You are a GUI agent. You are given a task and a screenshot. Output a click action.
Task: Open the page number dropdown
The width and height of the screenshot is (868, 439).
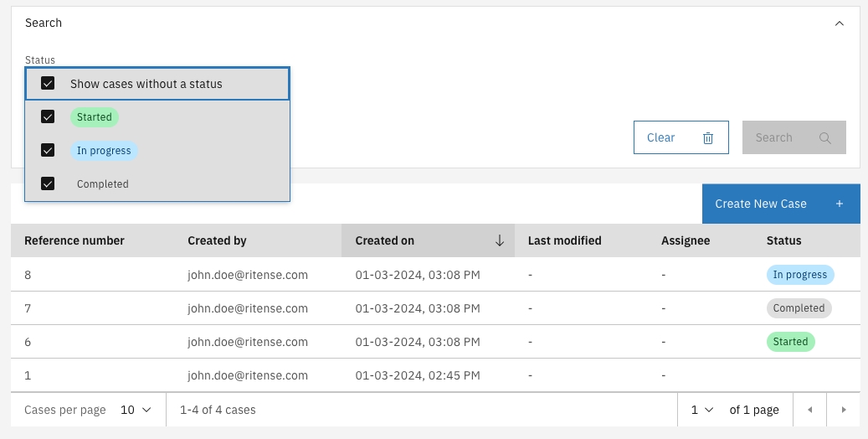click(x=701, y=410)
